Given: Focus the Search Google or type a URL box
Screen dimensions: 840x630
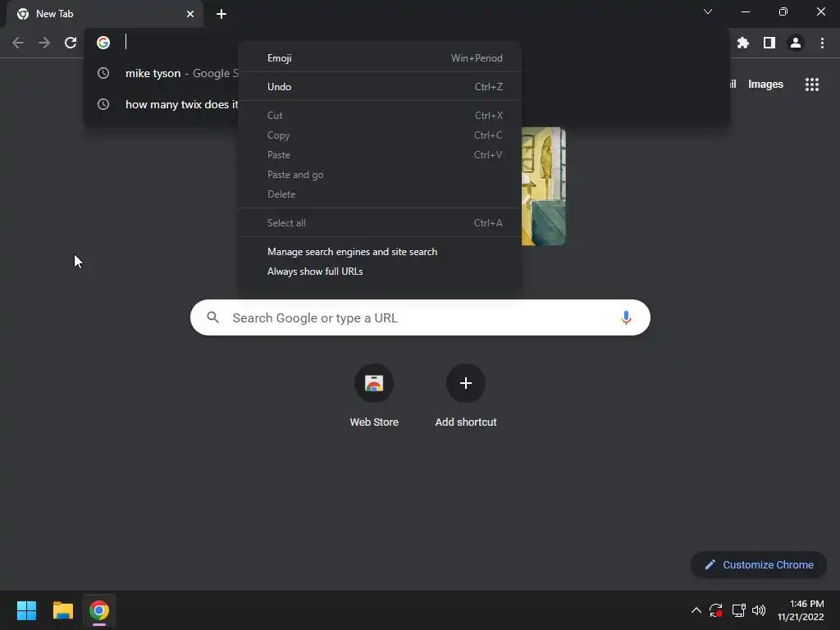Looking at the screenshot, I should 420,317.
